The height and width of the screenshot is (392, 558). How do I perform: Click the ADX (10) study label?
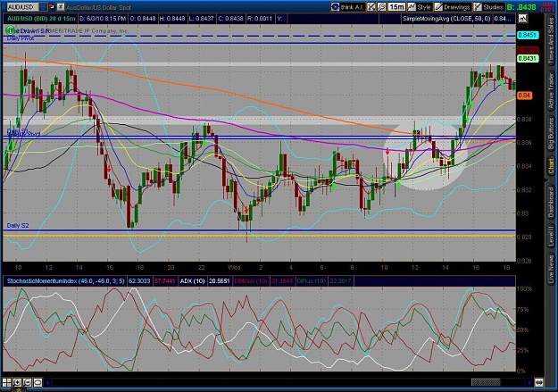[x=192, y=281]
